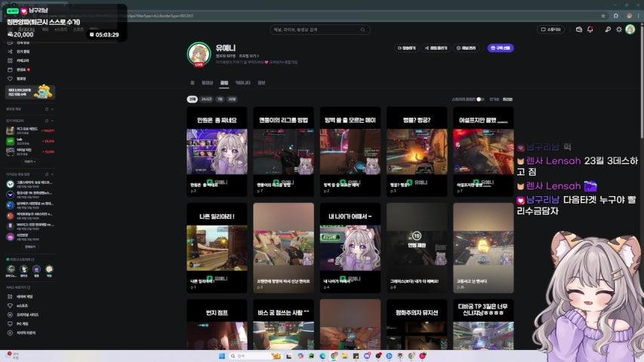Image resolution: width=644 pixels, height=362 pixels.
Task: Open the first avatar in the partner streamers row
Action: coord(11,269)
